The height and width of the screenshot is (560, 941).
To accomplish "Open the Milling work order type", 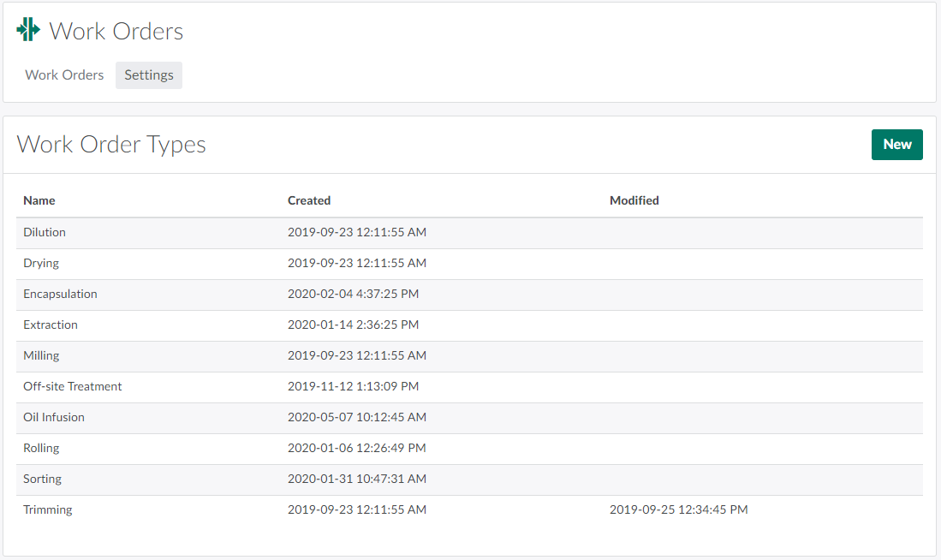I will point(41,355).
